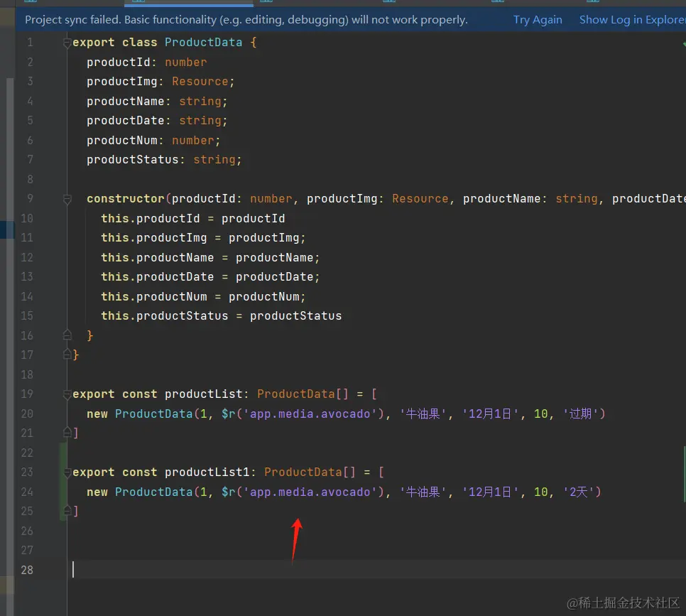Click 'this.productNum' assignment on line 14
Screen dimensions: 686x616
click(x=203, y=296)
